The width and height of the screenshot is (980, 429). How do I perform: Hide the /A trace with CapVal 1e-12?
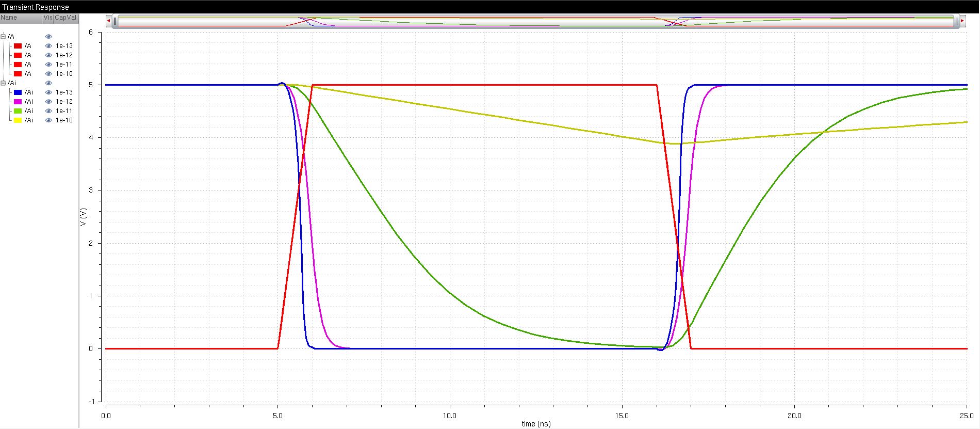coord(49,55)
